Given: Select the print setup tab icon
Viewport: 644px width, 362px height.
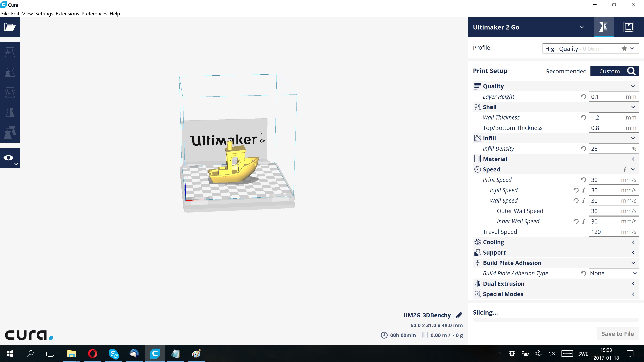Looking at the screenshot, I should (604, 27).
